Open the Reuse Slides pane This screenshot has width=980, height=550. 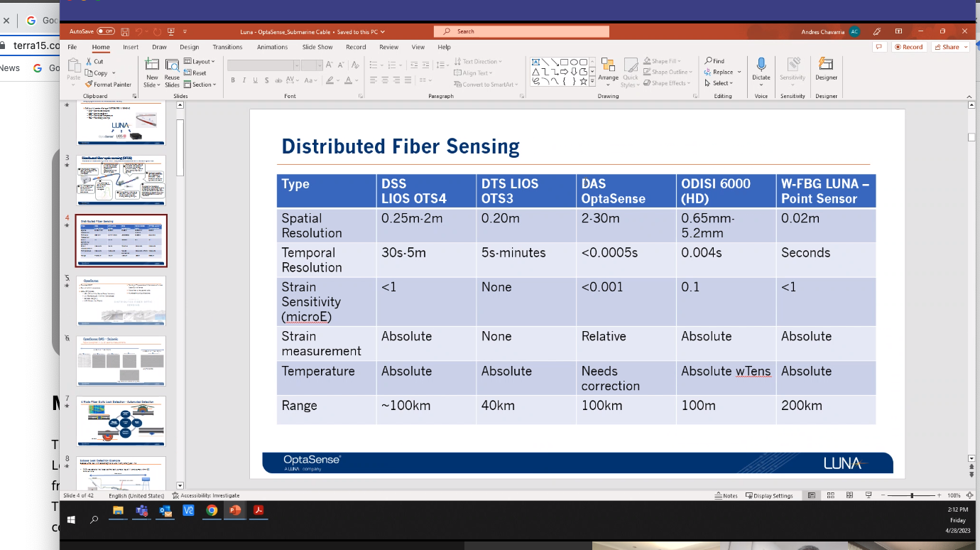(172, 72)
